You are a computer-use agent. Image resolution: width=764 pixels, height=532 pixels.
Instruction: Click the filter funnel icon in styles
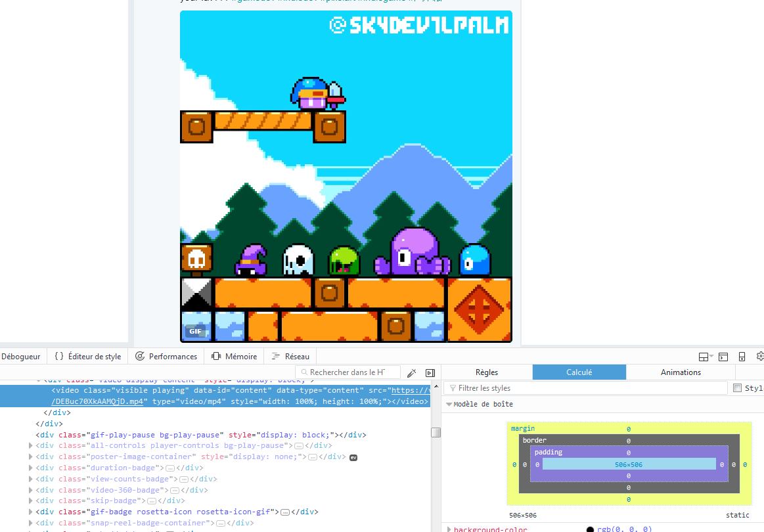[453, 388]
